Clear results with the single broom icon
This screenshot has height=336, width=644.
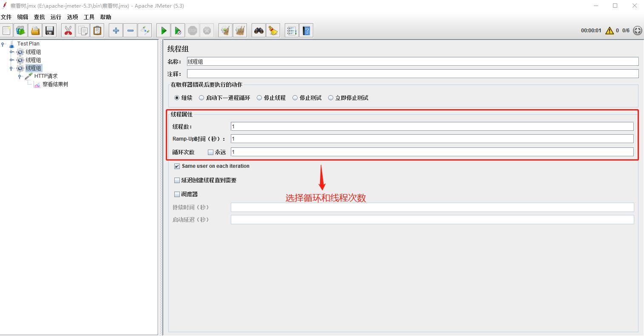coord(226,31)
